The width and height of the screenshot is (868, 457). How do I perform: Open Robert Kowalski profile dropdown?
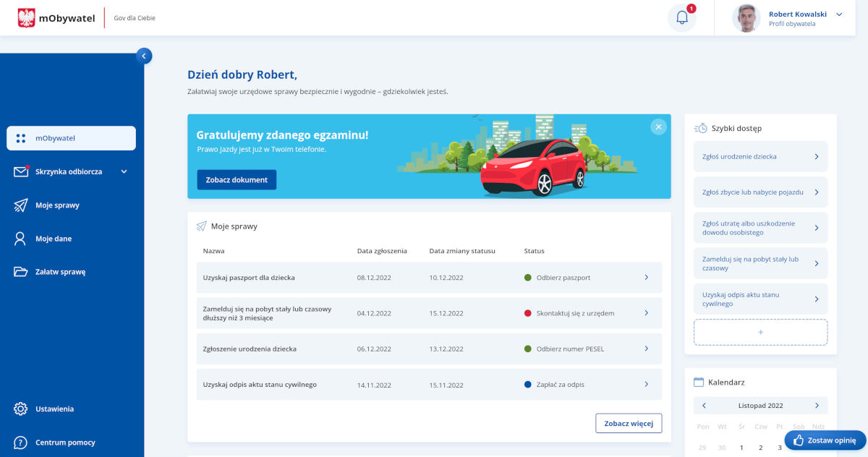pos(839,14)
